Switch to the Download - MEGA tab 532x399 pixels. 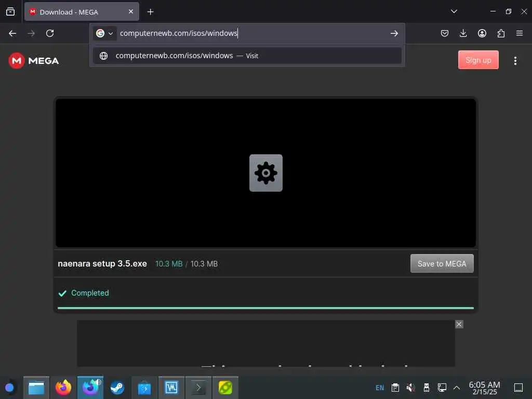coord(82,12)
